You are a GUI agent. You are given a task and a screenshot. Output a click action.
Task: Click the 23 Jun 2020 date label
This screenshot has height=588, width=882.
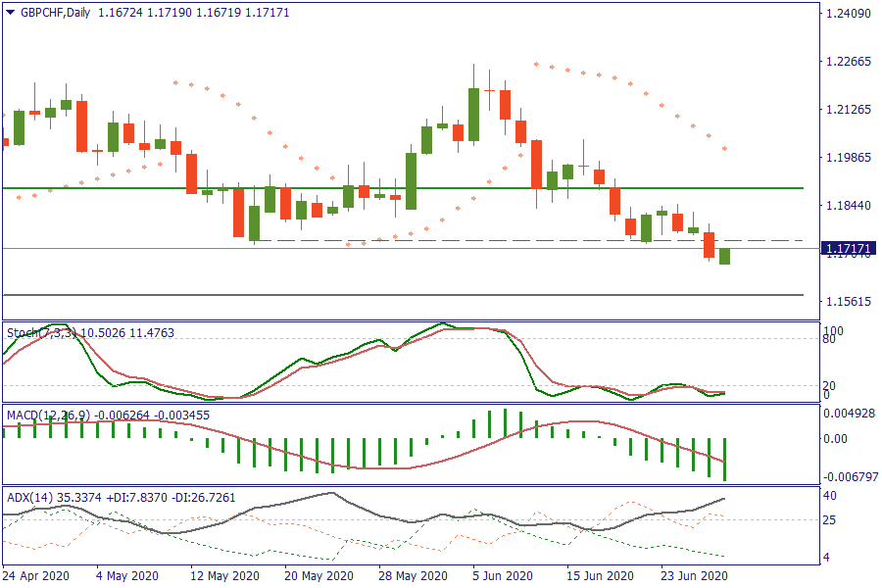(x=695, y=576)
